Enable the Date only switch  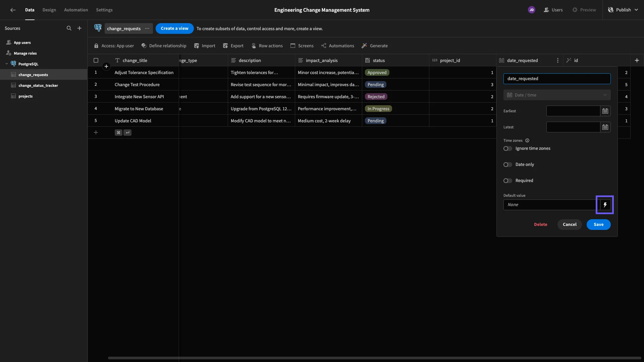pos(507,165)
